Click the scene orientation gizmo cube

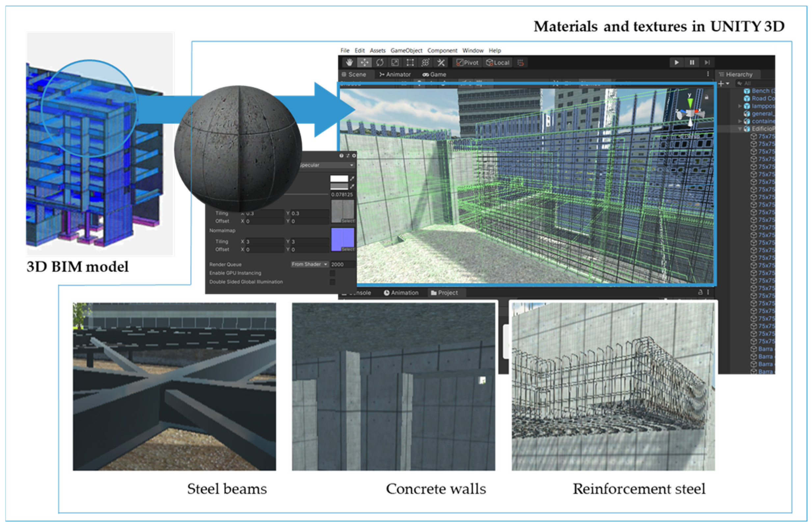690,114
